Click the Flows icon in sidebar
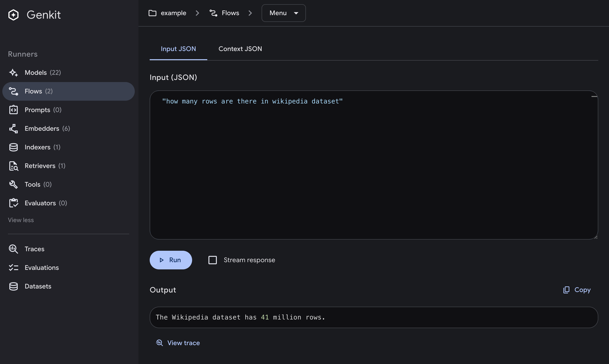 [x=14, y=91]
